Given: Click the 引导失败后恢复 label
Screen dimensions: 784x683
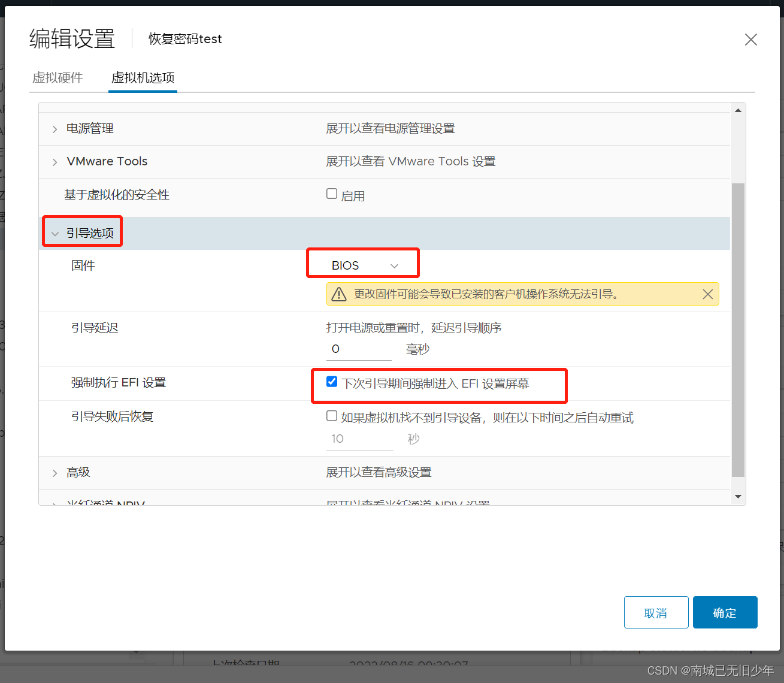Looking at the screenshot, I should (112, 416).
